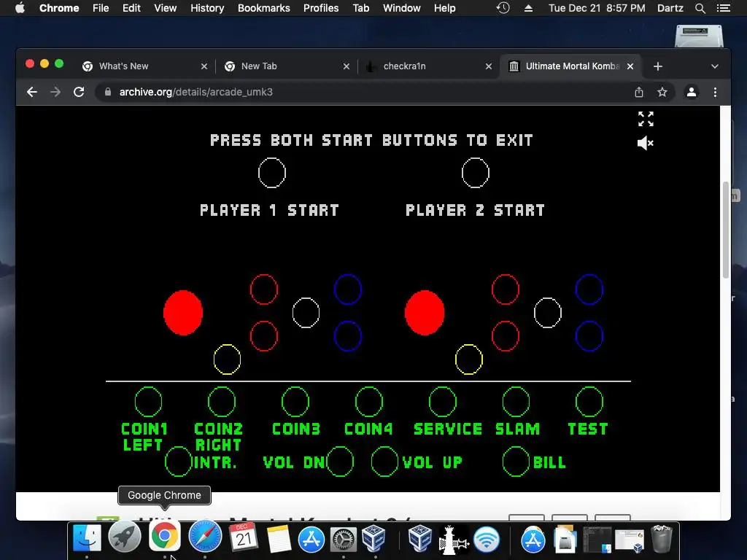The width and height of the screenshot is (747, 560).
Task: Open Launchpad from the Dock
Action: 124,538
